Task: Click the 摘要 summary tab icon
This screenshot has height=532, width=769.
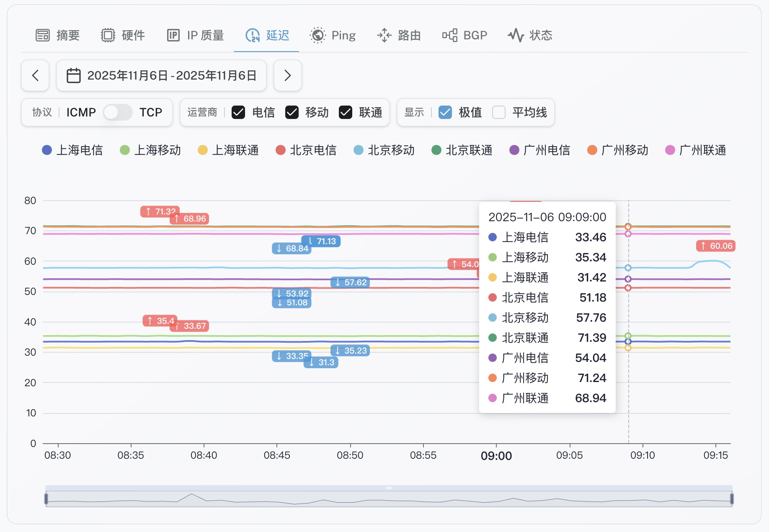Action: [x=42, y=35]
